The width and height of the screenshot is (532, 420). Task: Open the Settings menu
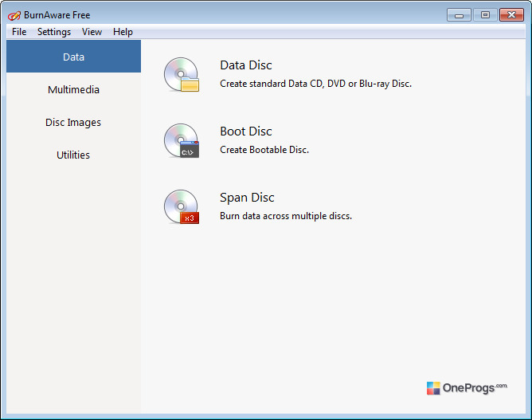(54, 32)
